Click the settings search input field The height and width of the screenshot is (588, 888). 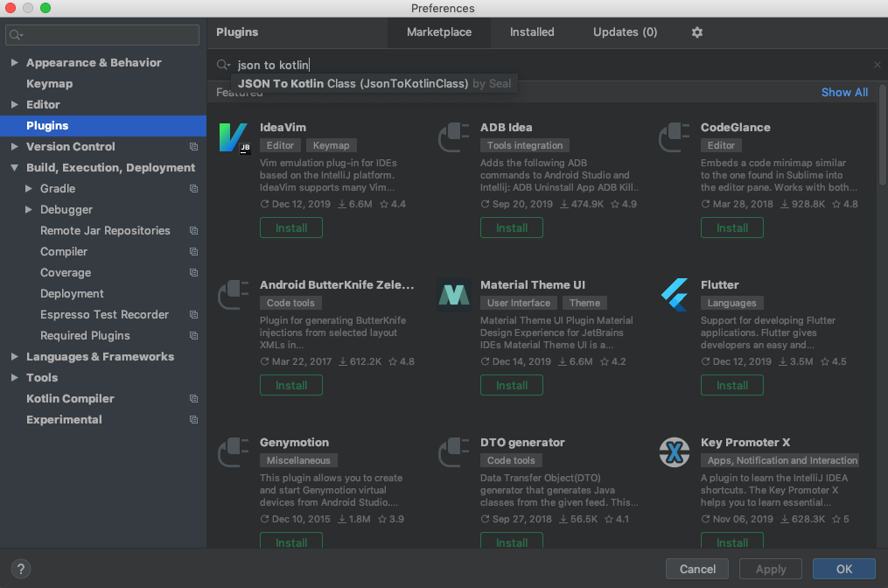coord(102,35)
